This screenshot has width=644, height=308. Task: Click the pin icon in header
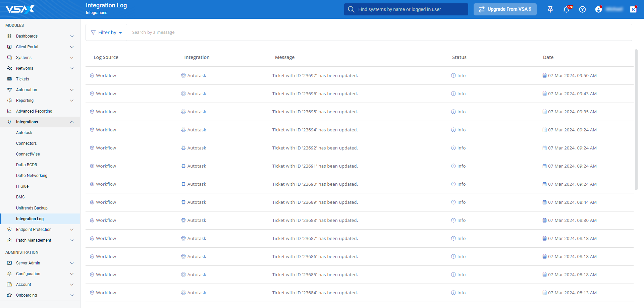(550, 9)
